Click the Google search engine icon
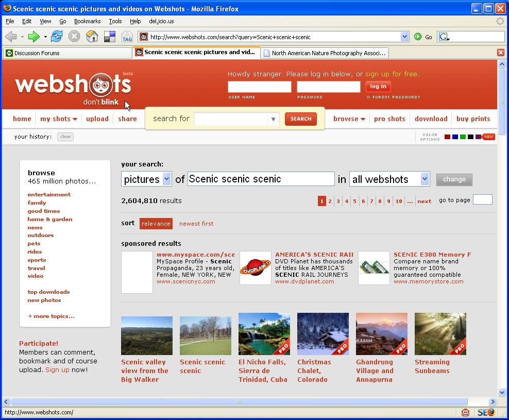Image resolution: width=509 pixels, height=420 pixels. tap(444, 37)
